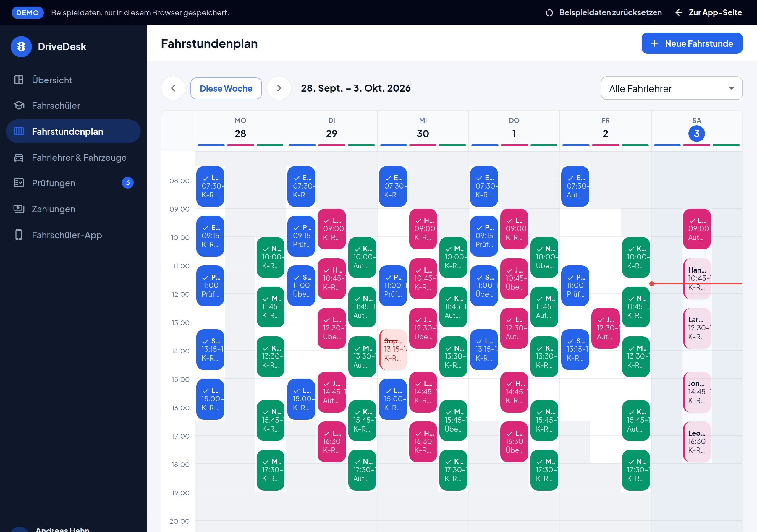The width and height of the screenshot is (757, 532).
Task: Click the Prüfungen badge showing 3
Action: point(127,183)
